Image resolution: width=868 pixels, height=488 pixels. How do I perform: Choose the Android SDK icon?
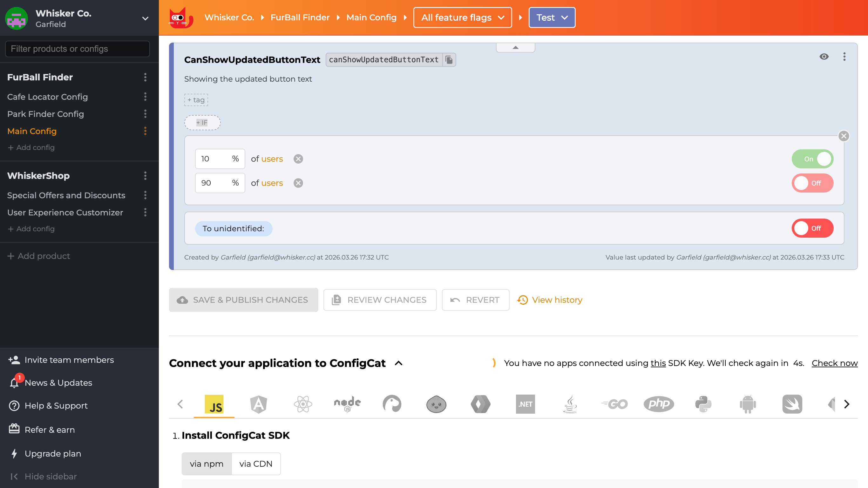pos(747,404)
